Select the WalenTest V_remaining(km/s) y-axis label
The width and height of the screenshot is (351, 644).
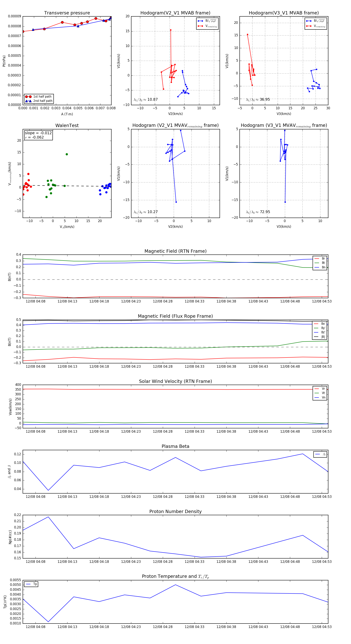10,173
